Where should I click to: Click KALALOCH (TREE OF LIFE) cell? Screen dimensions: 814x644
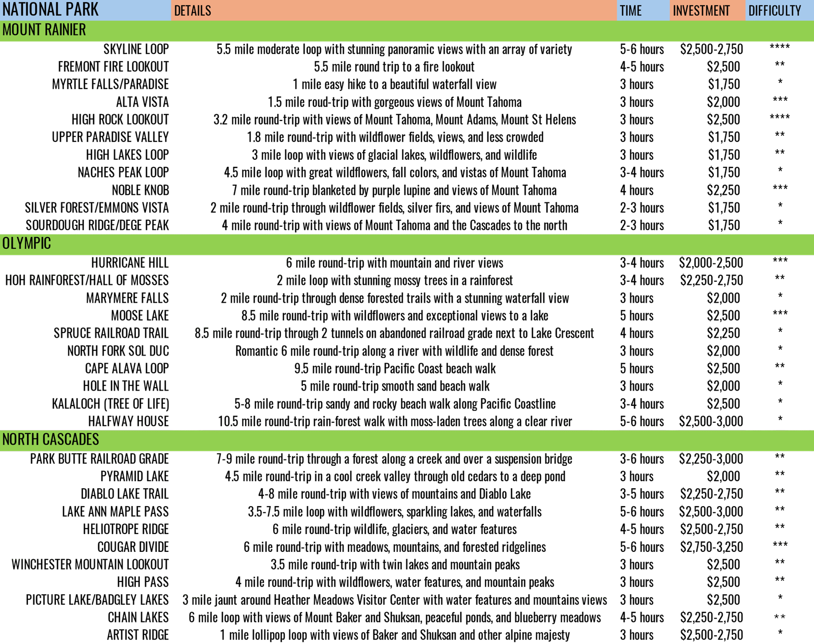click(x=110, y=404)
